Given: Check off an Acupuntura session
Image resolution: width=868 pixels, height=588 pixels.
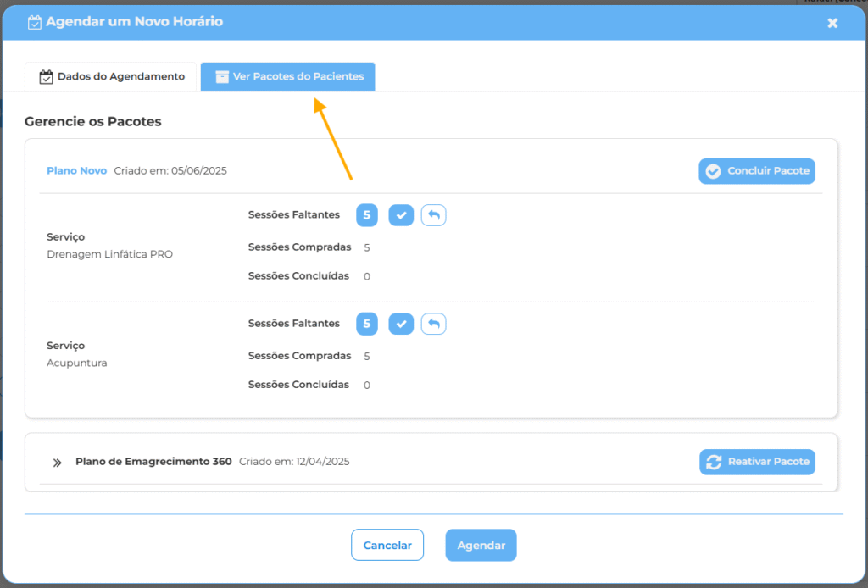Looking at the screenshot, I should pyautogui.click(x=401, y=324).
